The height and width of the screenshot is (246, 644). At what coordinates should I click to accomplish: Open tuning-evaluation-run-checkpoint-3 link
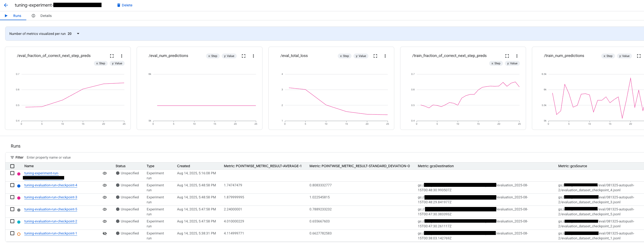(x=51, y=197)
